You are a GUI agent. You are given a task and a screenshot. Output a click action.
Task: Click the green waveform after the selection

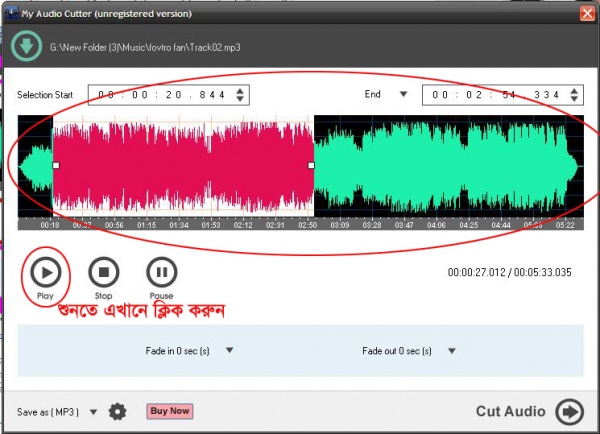click(446, 166)
